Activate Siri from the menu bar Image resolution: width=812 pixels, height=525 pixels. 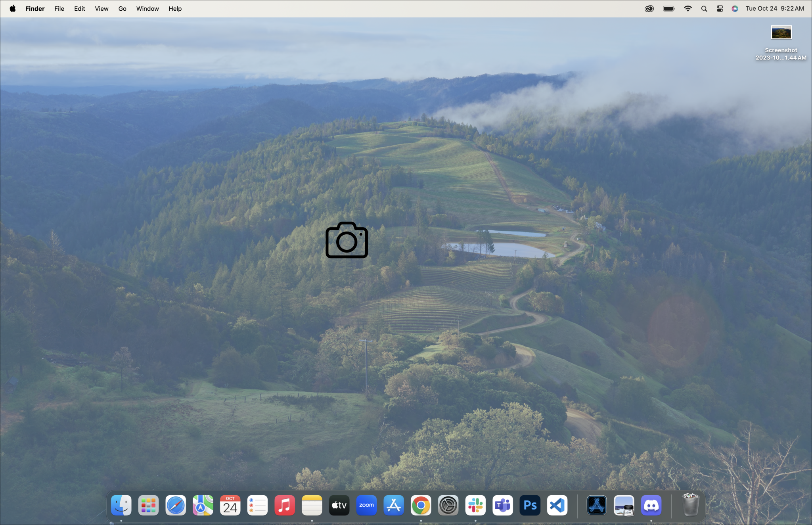click(x=735, y=9)
